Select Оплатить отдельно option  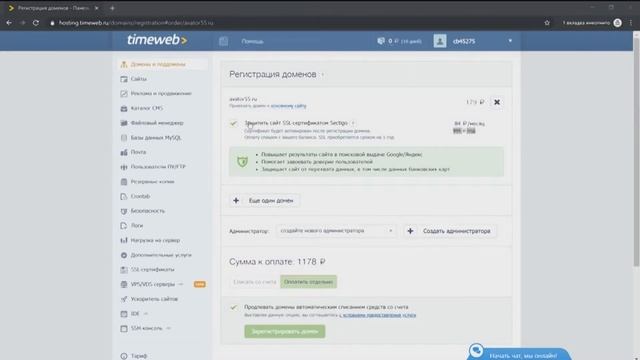tap(309, 282)
